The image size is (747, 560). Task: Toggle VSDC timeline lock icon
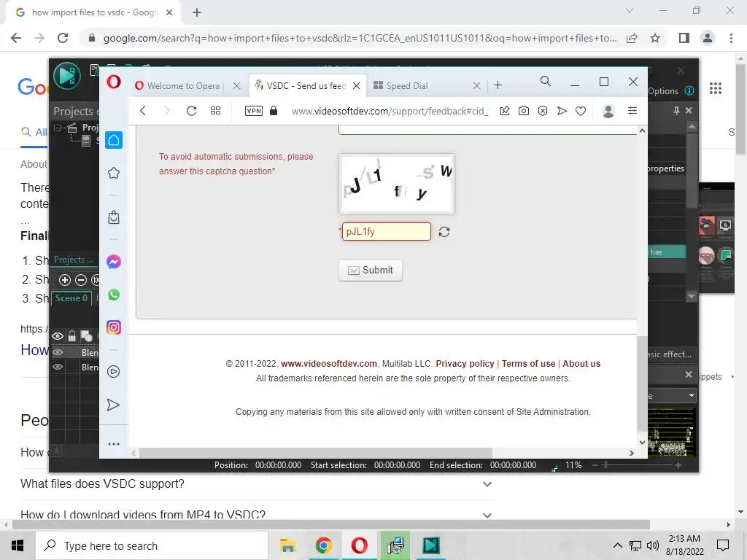[x=71, y=336]
